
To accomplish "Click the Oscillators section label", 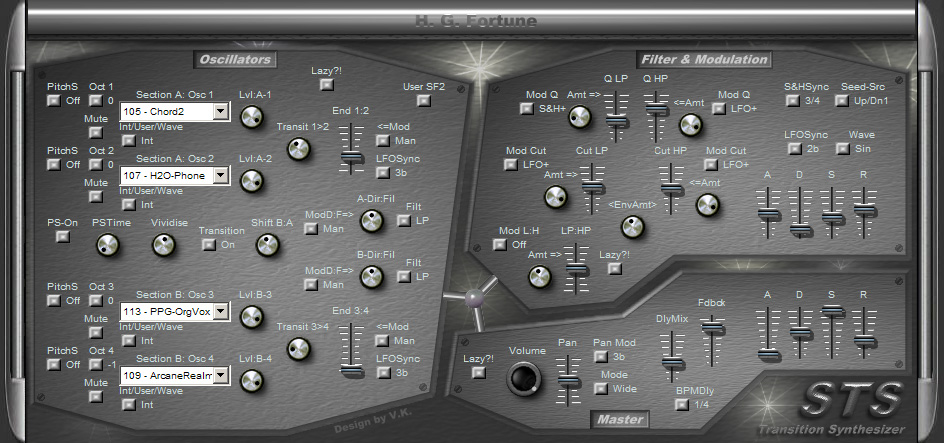I will (x=235, y=59).
